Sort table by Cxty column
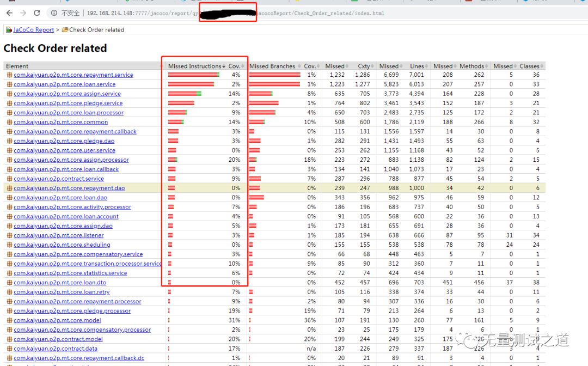Screen dimensions: 588x366 [363, 66]
